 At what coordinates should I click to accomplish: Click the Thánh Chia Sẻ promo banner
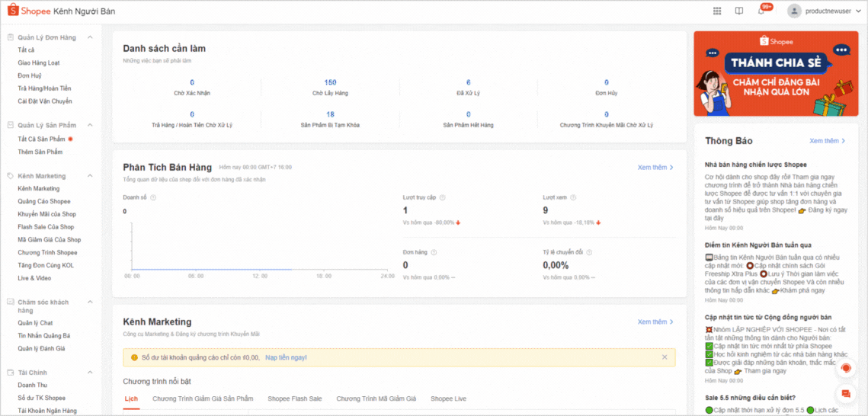(776, 73)
